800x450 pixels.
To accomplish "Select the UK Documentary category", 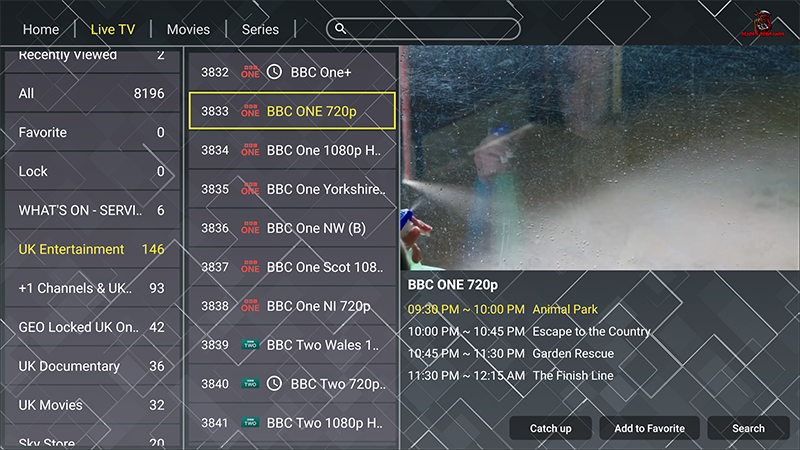I will pos(92,366).
